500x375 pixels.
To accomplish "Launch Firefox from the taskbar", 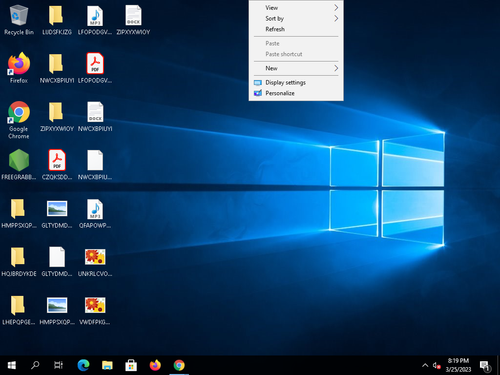I will 155,365.
